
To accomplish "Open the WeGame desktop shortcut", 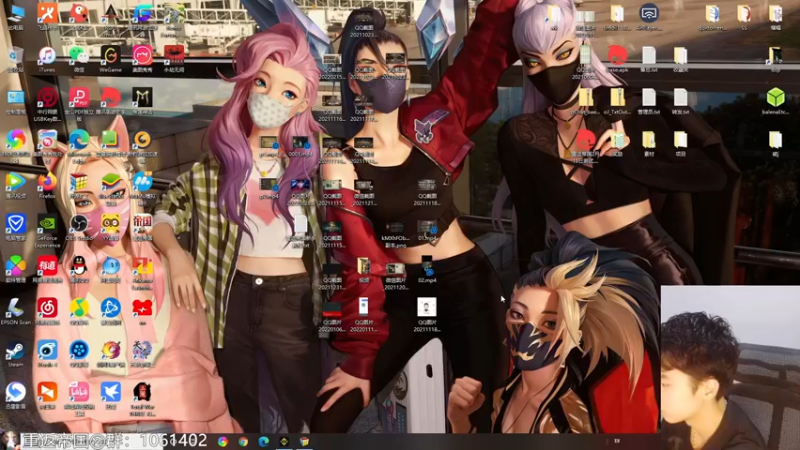I will [110, 57].
